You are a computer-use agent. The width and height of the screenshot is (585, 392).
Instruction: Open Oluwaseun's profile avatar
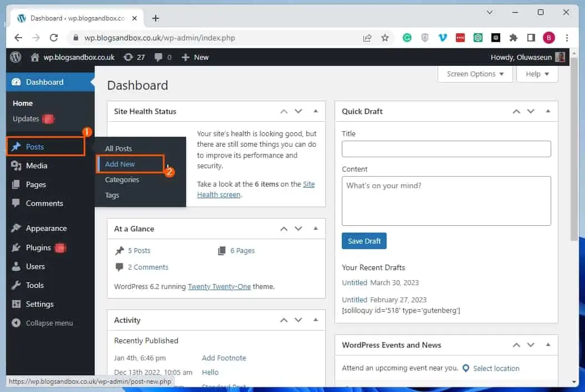point(560,57)
